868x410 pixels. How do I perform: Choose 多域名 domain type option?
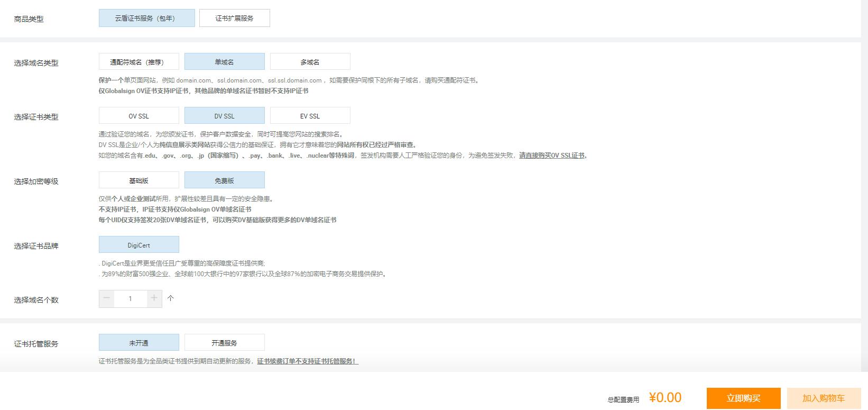(310, 62)
